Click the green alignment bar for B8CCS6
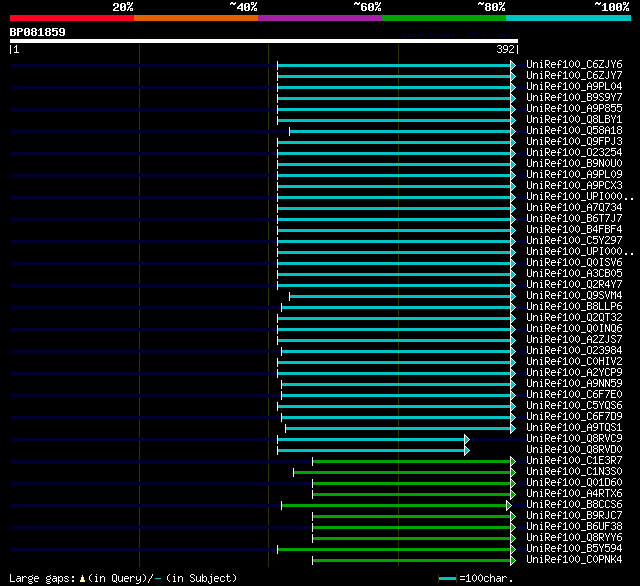This screenshot has height=586, width=640. point(394,506)
